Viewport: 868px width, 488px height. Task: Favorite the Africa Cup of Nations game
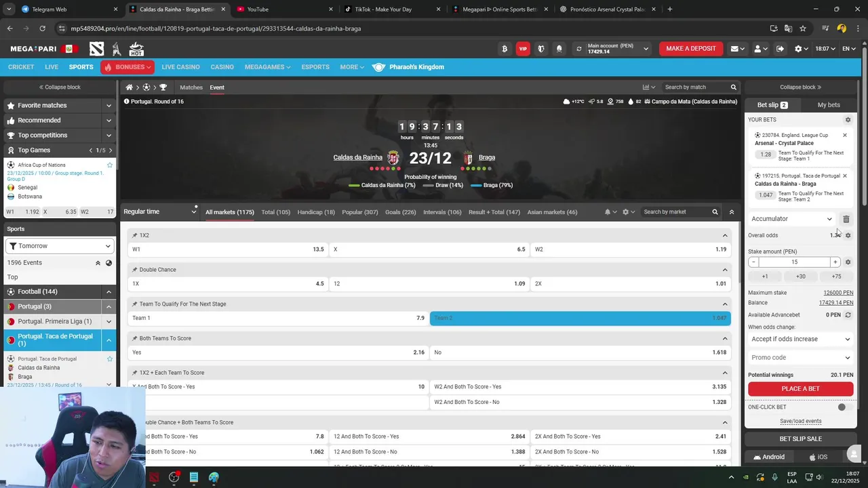[110, 165]
